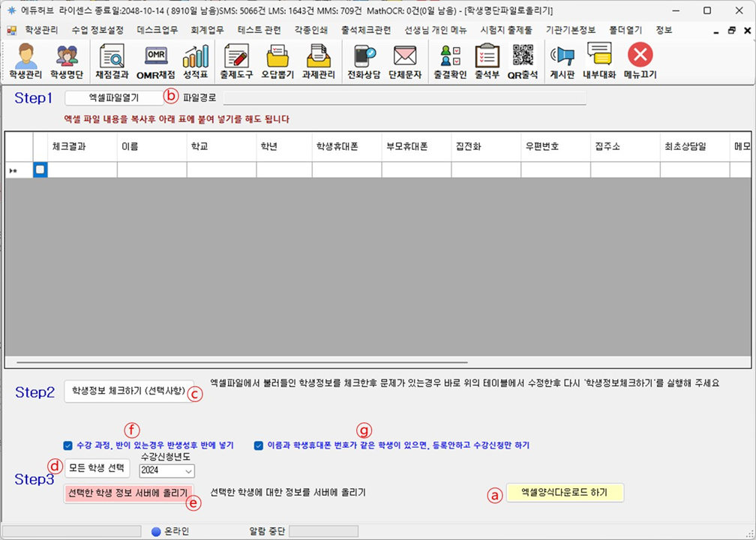
Task: Check the first table row checkbox
Action: [40, 170]
